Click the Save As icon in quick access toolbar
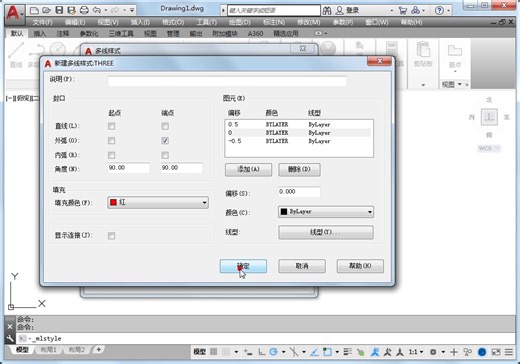Viewport: 520px width, 364px height. 71,10
